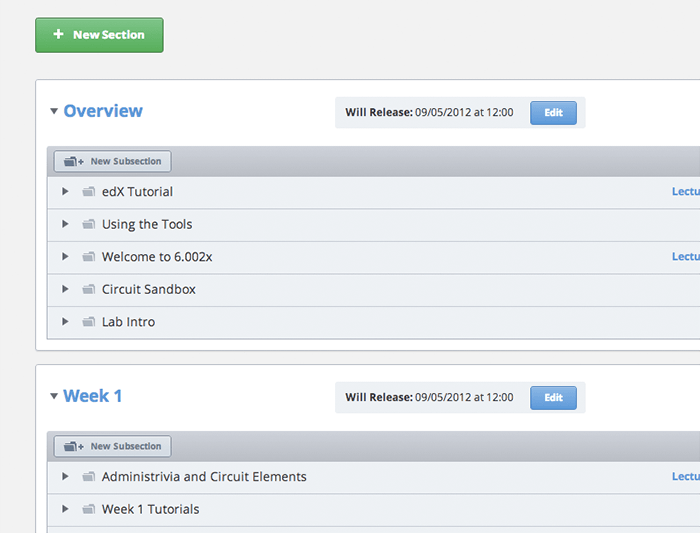This screenshot has width=700, height=533.
Task: Expand the Circuit Sandbox subsection arrow
Action: (x=65, y=289)
